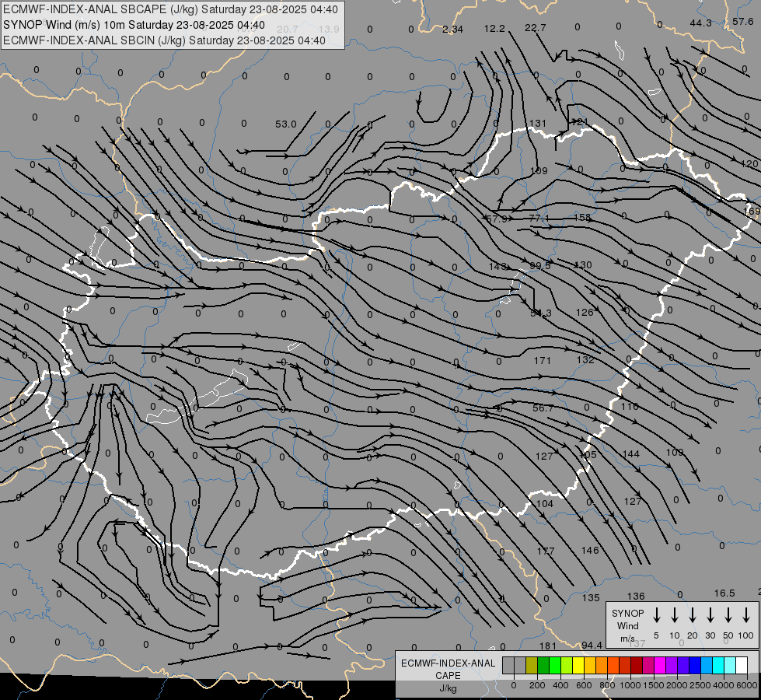Screen dimensions: 761x700
Task: Click the 1000 tick label in CAPE legend
Action: pyautogui.click(x=630, y=685)
